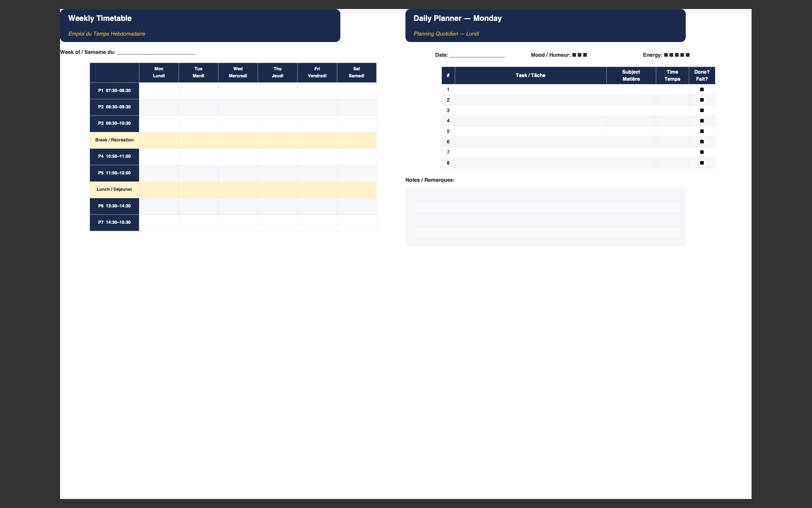Click the Mood / Humeur label

coord(551,55)
